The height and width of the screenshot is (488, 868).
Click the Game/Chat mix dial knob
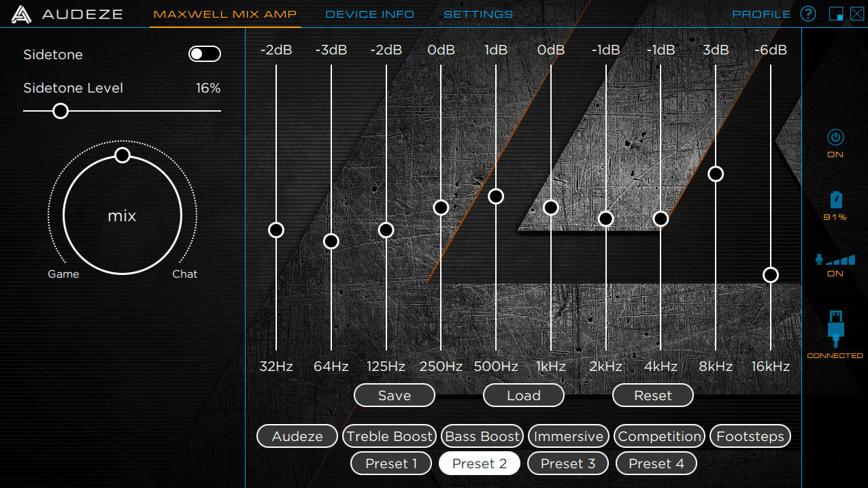pyautogui.click(x=122, y=155)
